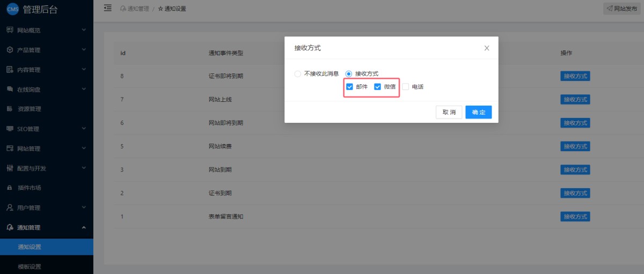Click the id column header
Screen dimensions: 644x274
point(123,53)
